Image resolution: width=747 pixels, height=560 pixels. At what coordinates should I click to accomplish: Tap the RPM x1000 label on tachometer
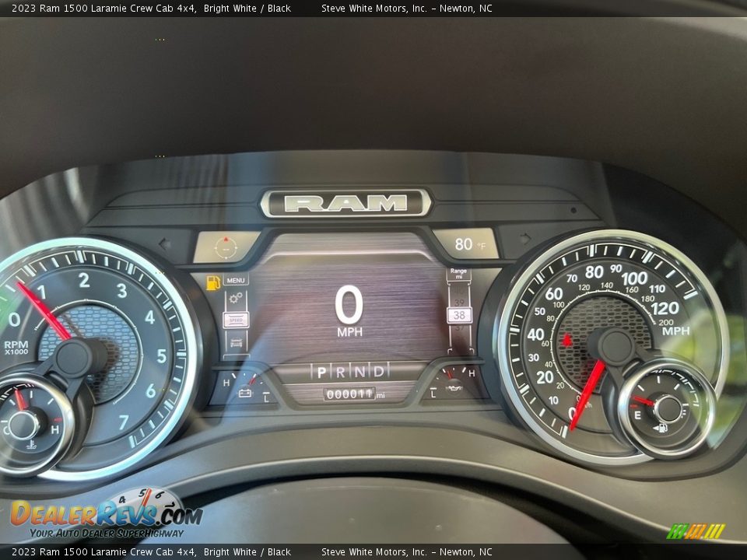click(16, 347)
